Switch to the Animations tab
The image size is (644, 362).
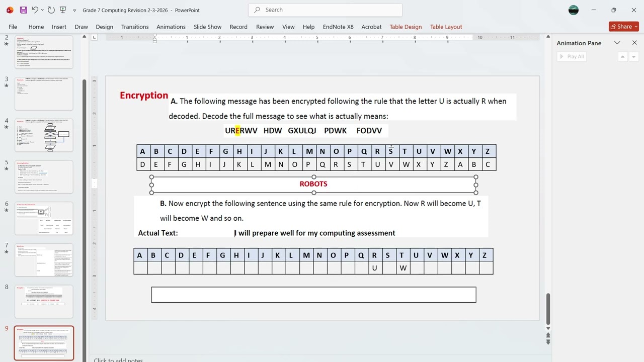tap(171, 27)
